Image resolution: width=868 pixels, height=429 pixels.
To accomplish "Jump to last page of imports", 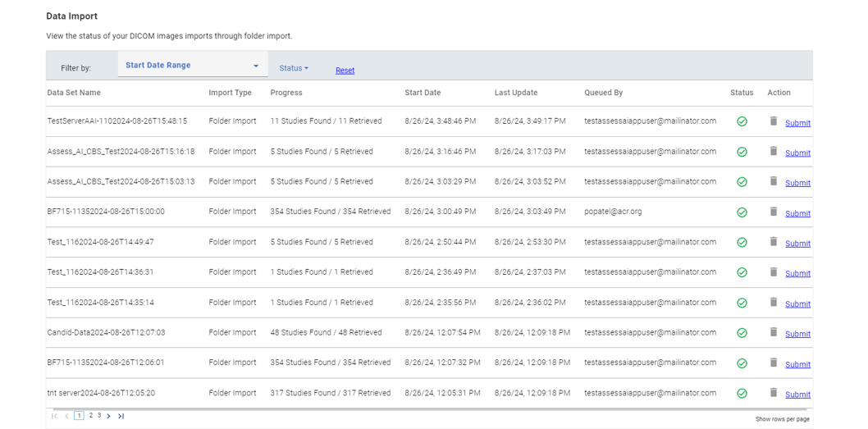I will [121, 416].
